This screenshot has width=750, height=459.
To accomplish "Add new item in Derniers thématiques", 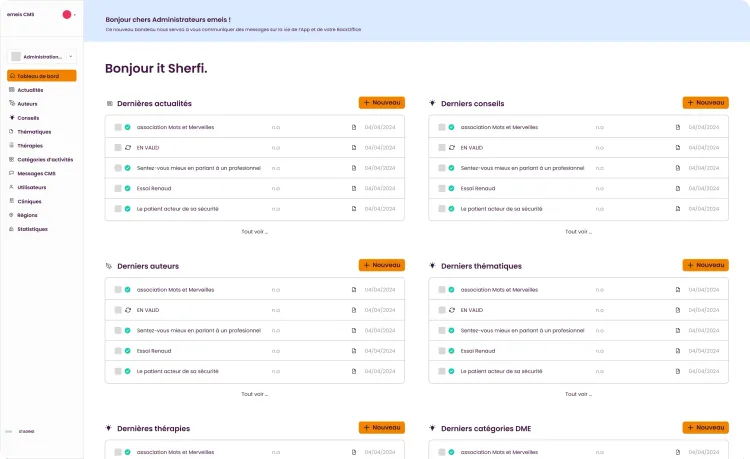I will [706, 265].
